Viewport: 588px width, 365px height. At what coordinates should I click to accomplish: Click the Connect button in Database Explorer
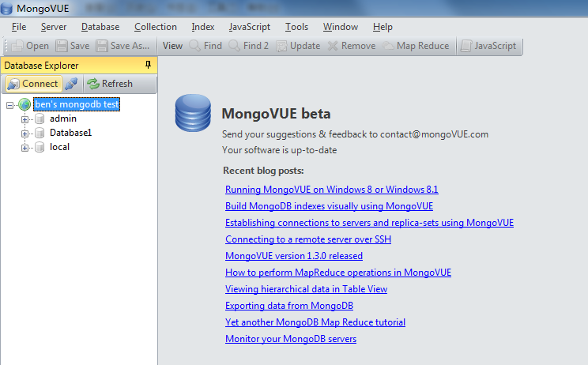pos(33,84)
